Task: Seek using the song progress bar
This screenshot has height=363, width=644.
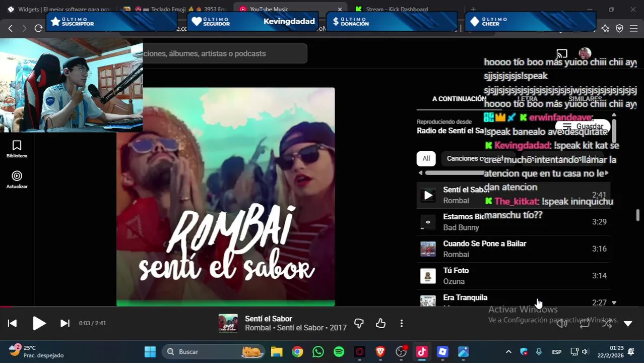Action: pos(322,307)
